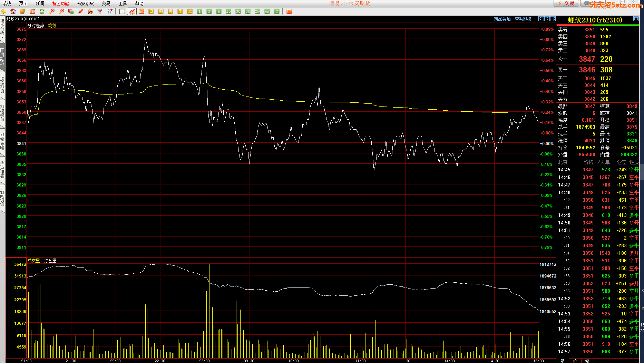Select the 60-minute period icon

pos(248,11)
